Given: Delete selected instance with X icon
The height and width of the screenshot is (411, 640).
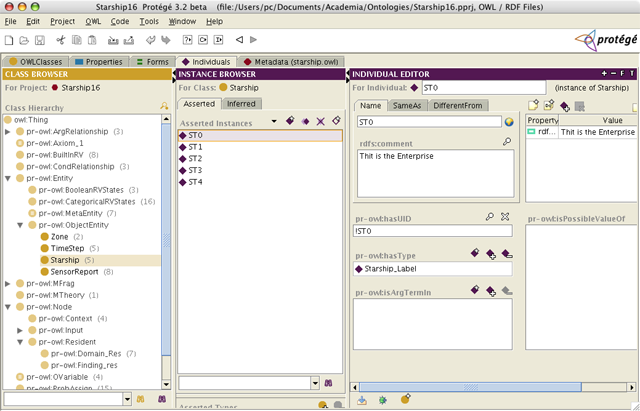Looking at the screenshot, I should click(x=320, y=121).
